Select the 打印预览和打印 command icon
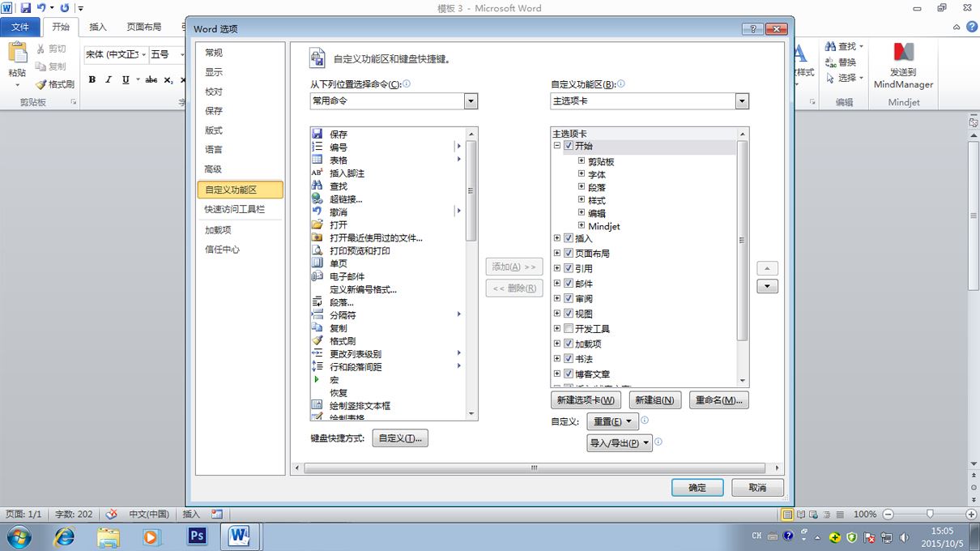 [317, 250]
